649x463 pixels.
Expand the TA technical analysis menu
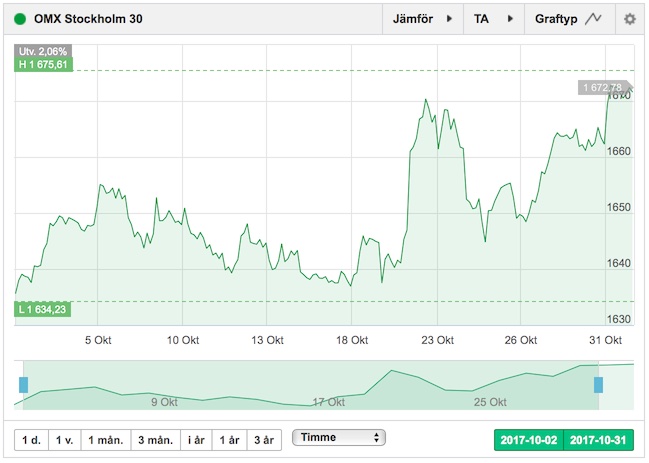coord(494,19)
